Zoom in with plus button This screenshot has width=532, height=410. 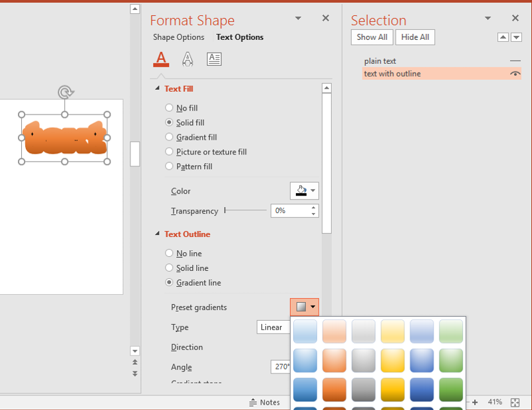point(475,403)
